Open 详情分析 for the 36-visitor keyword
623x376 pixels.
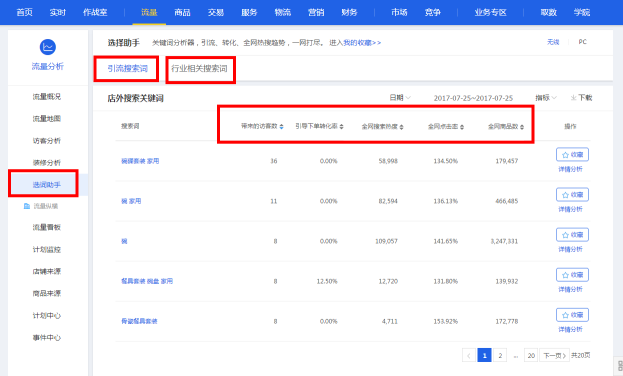point(570,169)
